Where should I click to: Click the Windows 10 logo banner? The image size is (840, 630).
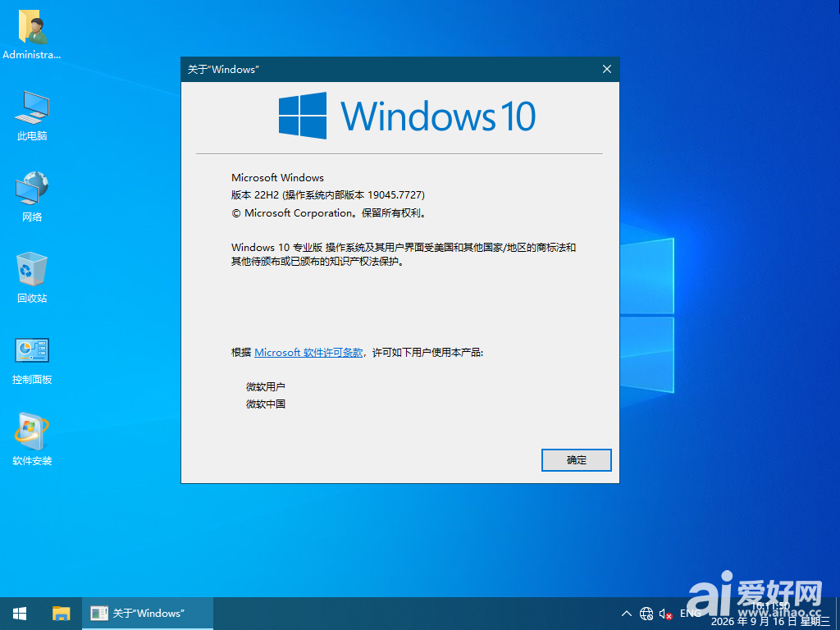[407, 116]
